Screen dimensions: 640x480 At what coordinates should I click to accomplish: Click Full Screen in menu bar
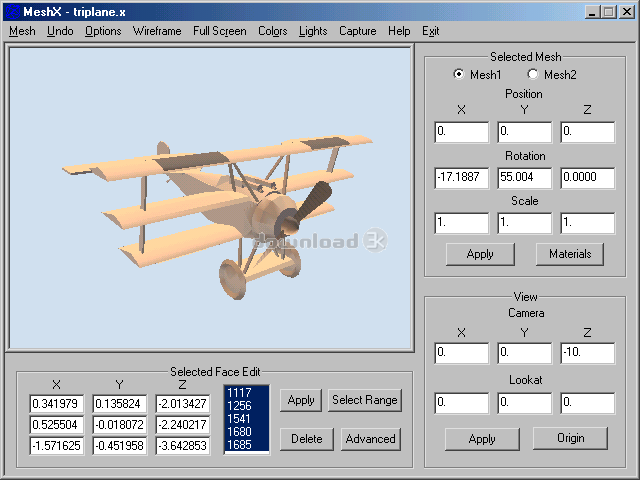point(220,31)
